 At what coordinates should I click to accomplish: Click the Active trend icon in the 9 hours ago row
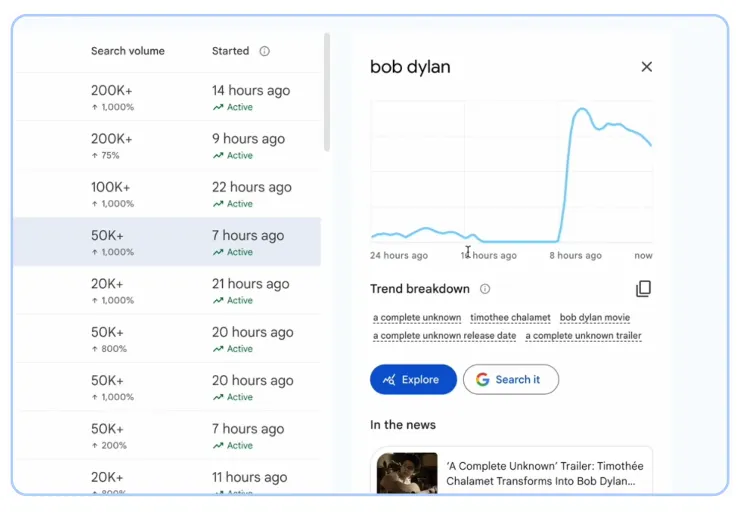click(218, 155)
